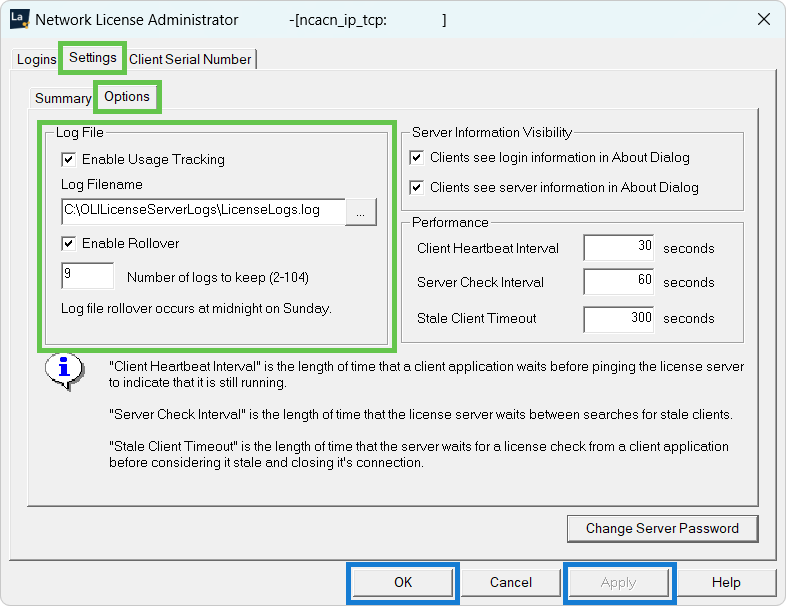786x606 pixels.
Task: Select the Options sub-tab
Action: 127,96
